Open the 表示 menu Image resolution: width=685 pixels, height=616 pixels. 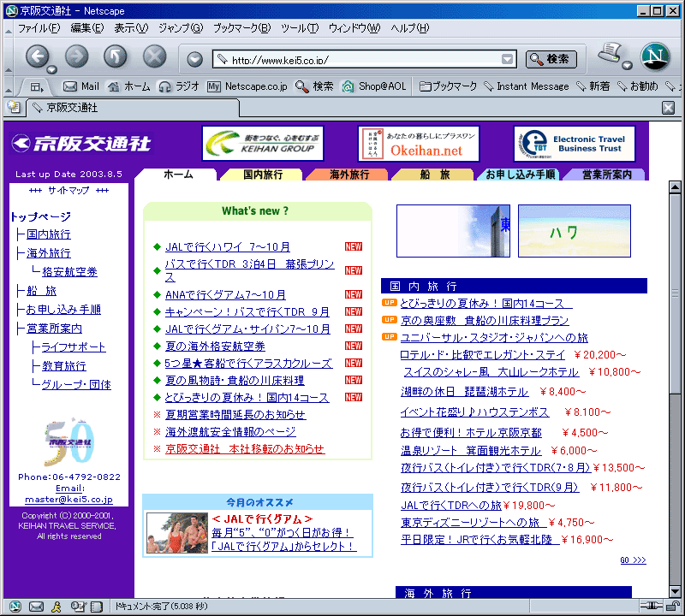click(x=131, y=28)
